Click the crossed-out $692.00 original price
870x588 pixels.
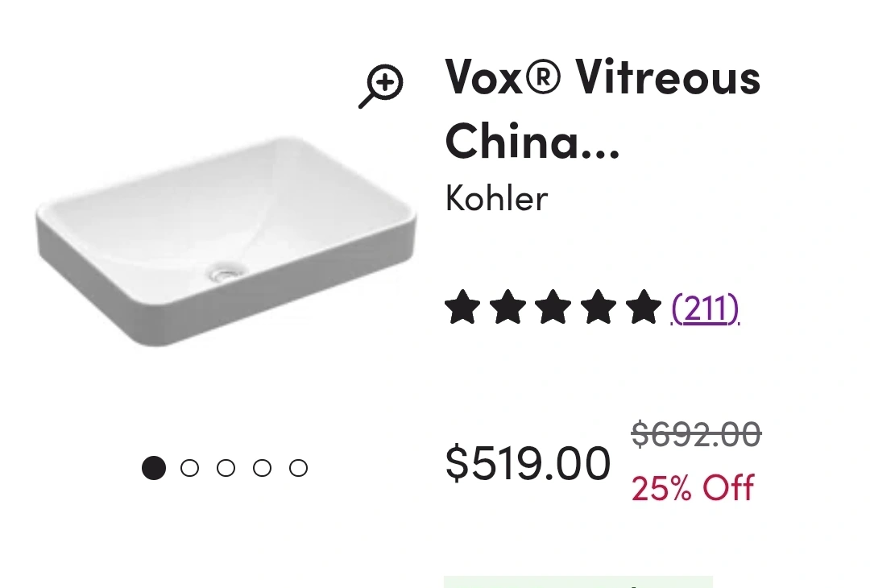696,434
